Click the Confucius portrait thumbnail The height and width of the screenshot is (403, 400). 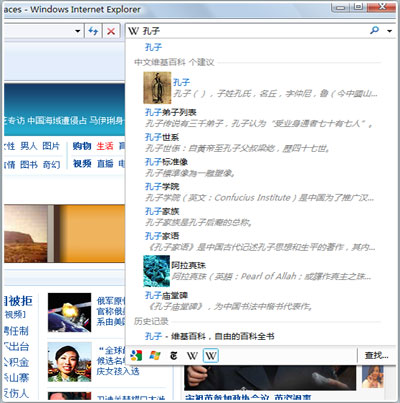tap(157, 88)
